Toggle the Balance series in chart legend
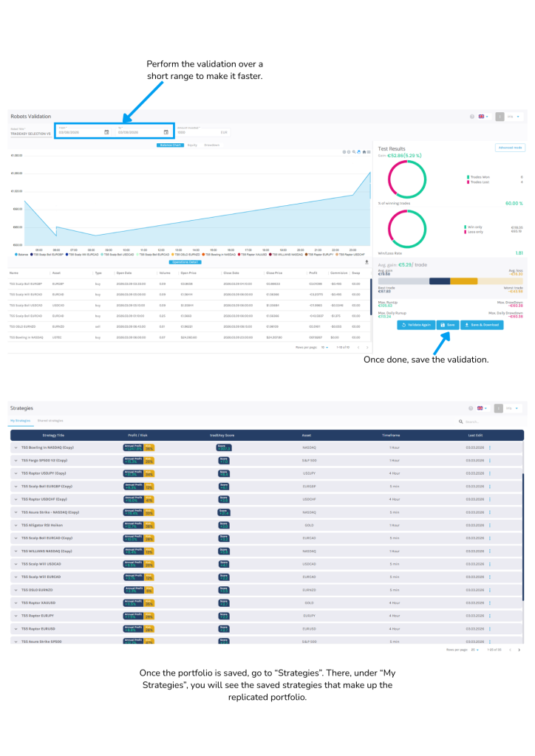Viewport: 535px width, 756px height. (x=18, y=254)
